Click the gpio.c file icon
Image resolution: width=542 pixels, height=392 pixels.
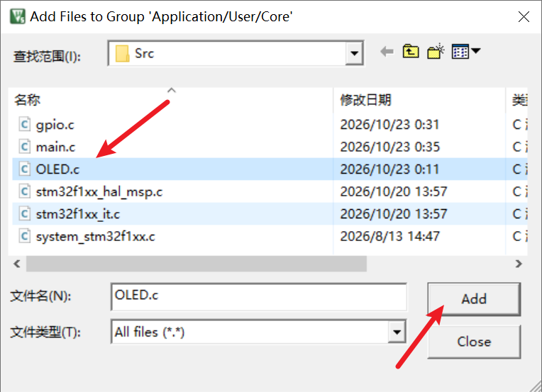(x=25, y=124)
